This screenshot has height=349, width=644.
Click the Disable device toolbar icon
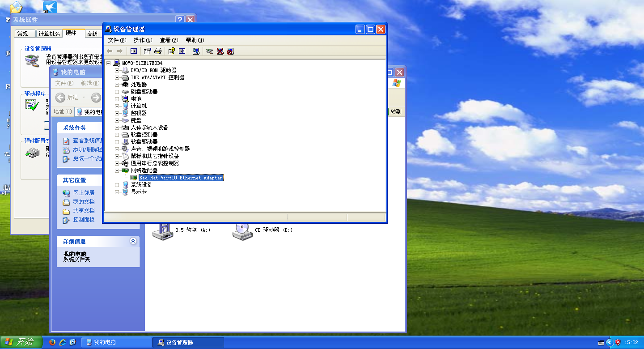click(230, 51)
